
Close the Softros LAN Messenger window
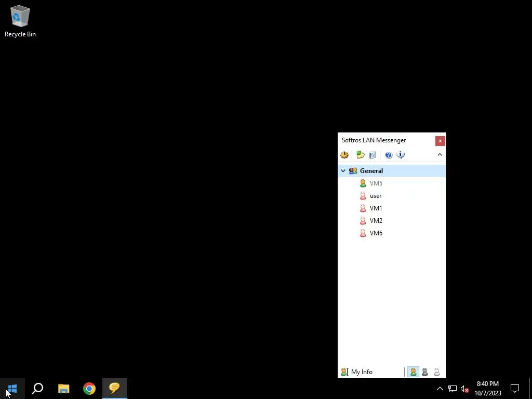click(x=440, y=141)
